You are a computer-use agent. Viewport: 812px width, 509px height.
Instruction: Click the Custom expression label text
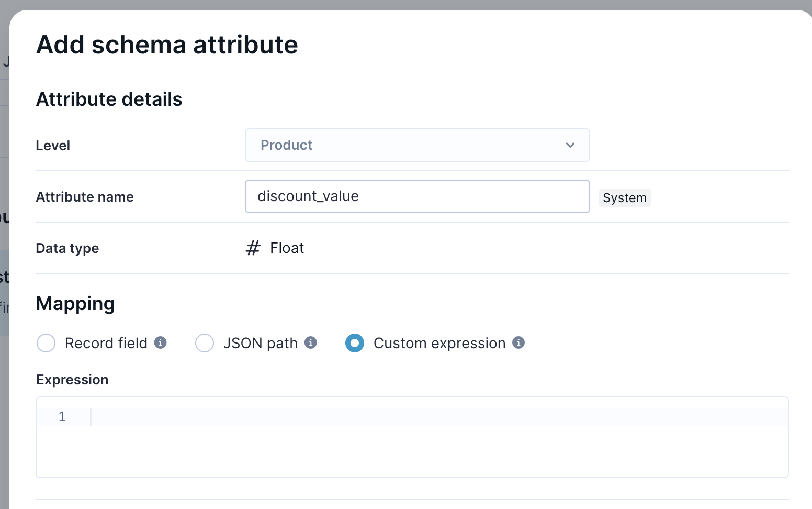click(x=439, y=343)
